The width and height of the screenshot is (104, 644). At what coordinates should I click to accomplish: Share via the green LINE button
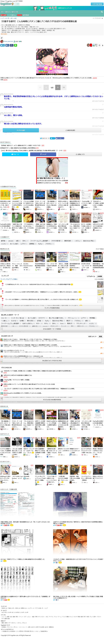pyautogui.click(x=16, y=45)
